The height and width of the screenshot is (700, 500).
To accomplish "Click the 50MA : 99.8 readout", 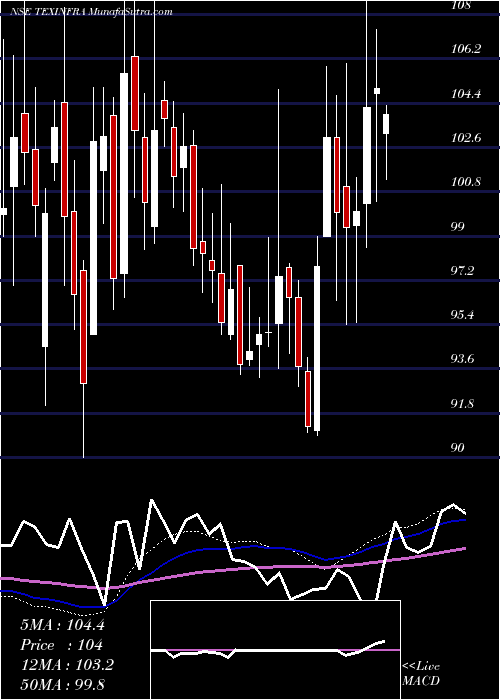I will tap(62, 684).
